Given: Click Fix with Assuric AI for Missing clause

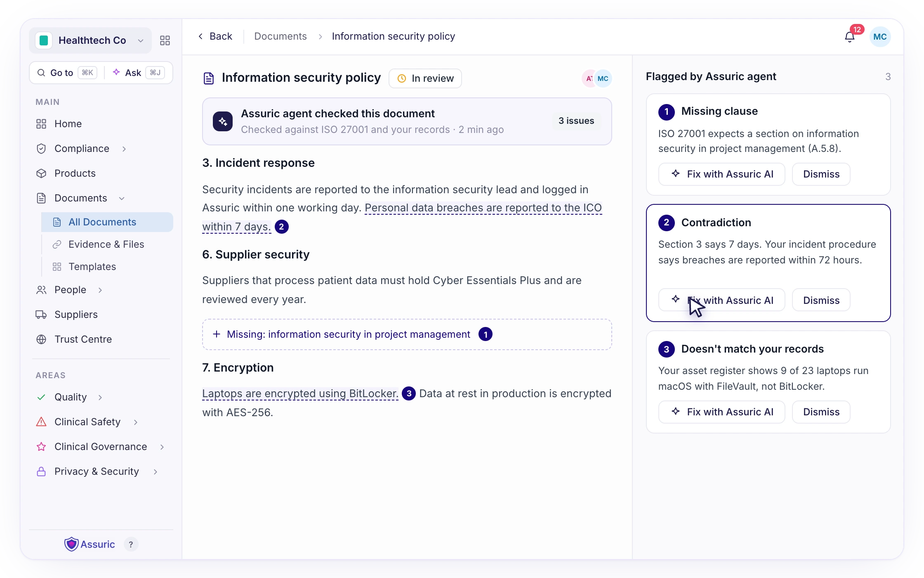Looking at the screenshot, I should [722, 174].
